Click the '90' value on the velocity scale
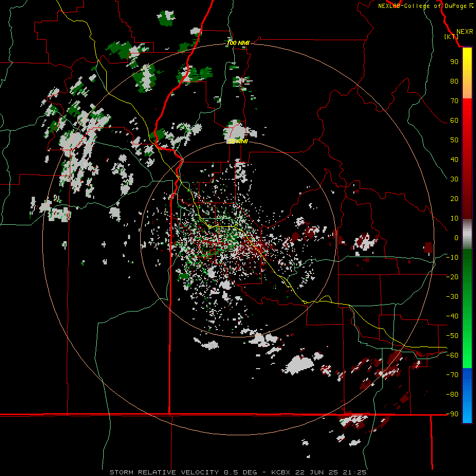This screenshot has height=476, width=476. [454, 62]
